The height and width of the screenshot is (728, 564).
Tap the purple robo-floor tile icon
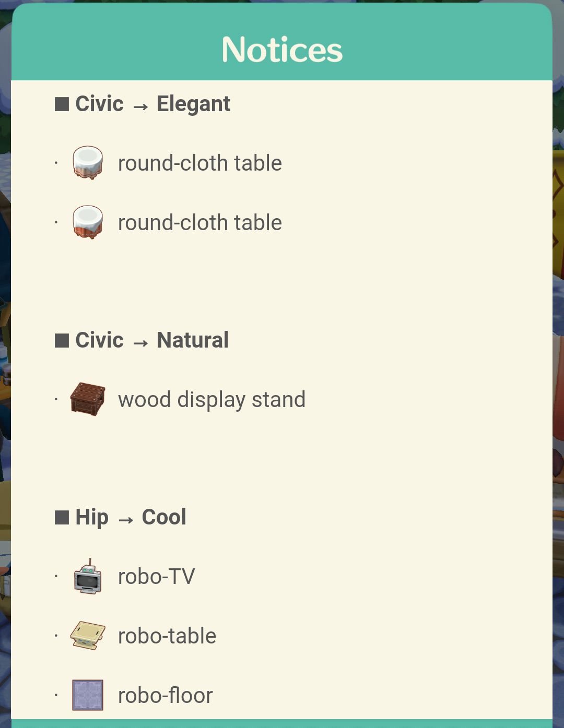pyautogui.click(x=88, y=695)
